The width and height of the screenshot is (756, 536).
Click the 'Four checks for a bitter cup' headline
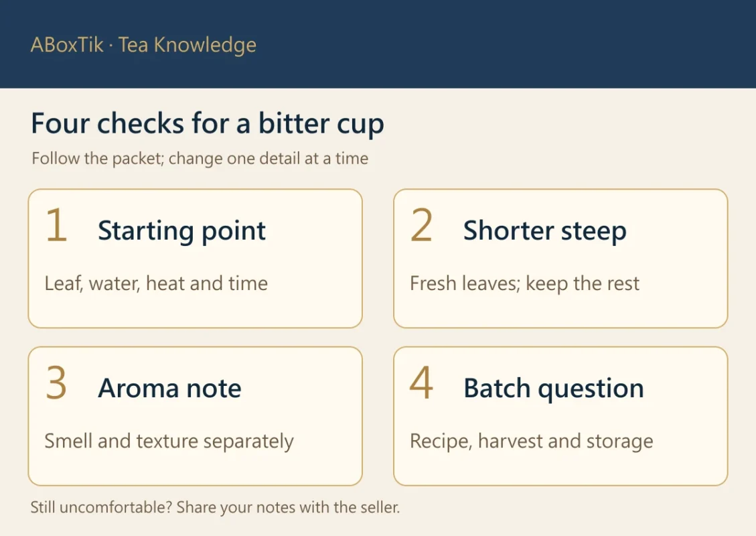point(208,123)
